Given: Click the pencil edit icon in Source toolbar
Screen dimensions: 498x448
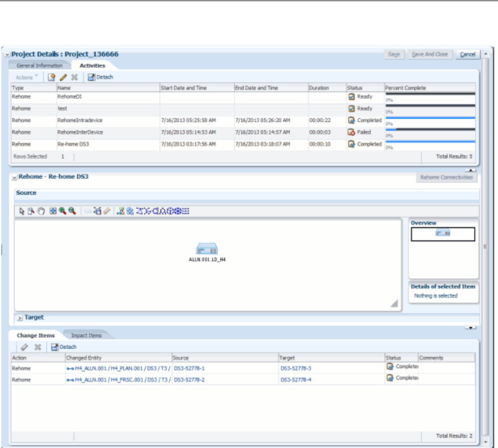Looking at the screenshot, I should pos(107,211).
